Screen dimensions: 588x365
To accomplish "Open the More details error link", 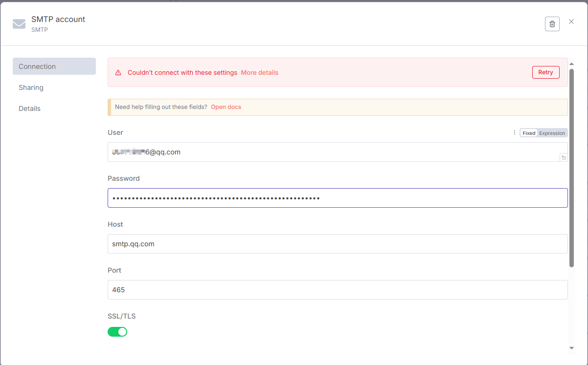I will 259,73.
